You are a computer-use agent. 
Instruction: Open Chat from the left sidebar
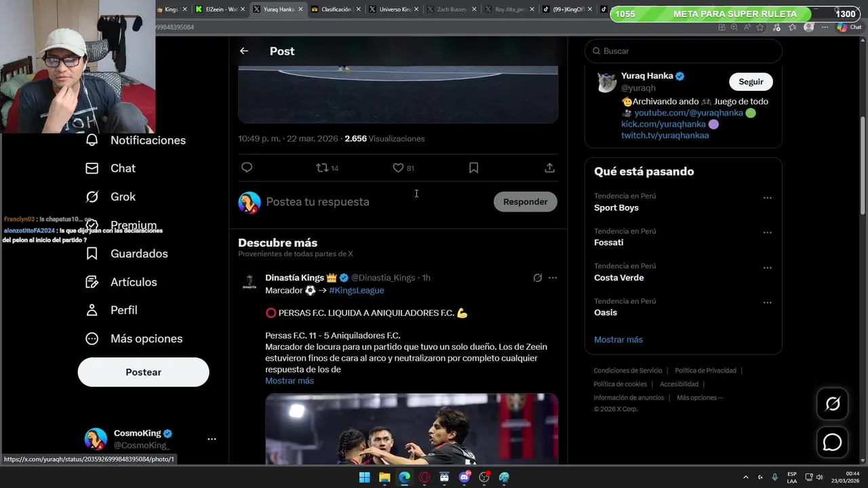point(111,168)
